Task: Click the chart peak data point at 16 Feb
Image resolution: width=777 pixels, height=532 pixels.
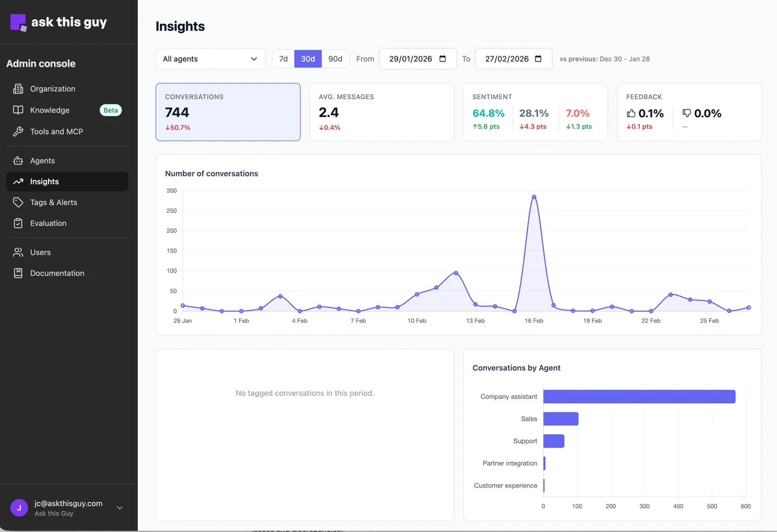Action: 534,197
